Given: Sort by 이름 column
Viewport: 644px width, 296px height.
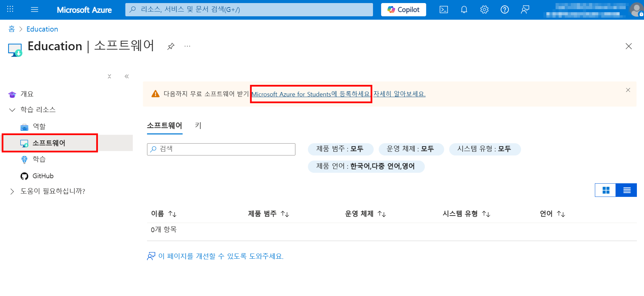Looking at the screenshot, I should [x=164, y=214].
